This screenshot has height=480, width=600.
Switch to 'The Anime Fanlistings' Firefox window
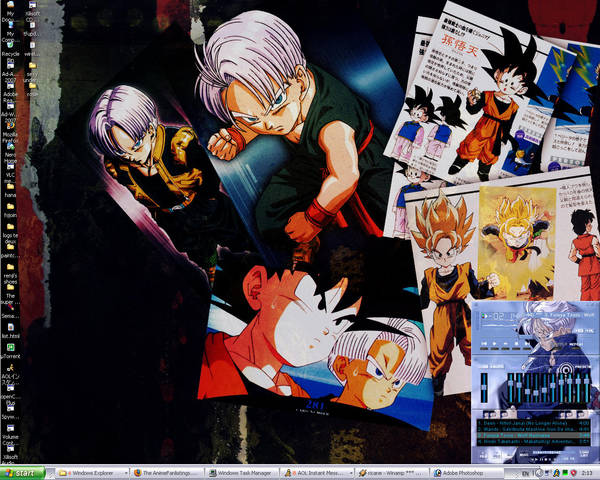(x=167, y=473)
